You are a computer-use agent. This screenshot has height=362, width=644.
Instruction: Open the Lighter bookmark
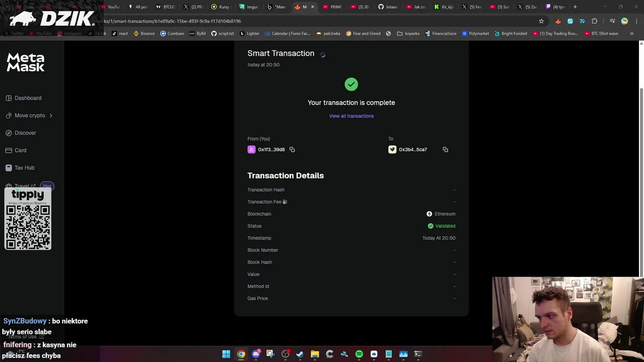click(250, 34)
